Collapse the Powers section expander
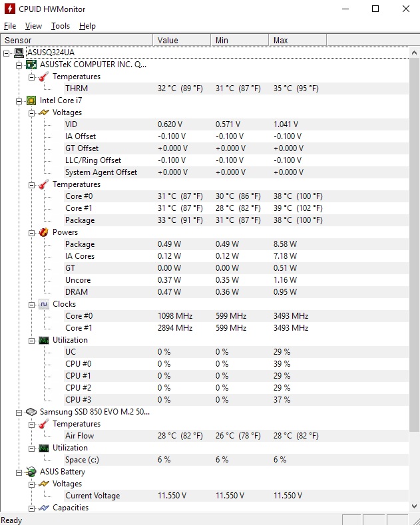The width and height of the screenshot is (420, 525). pyautogui.click(x=31, y=233)
